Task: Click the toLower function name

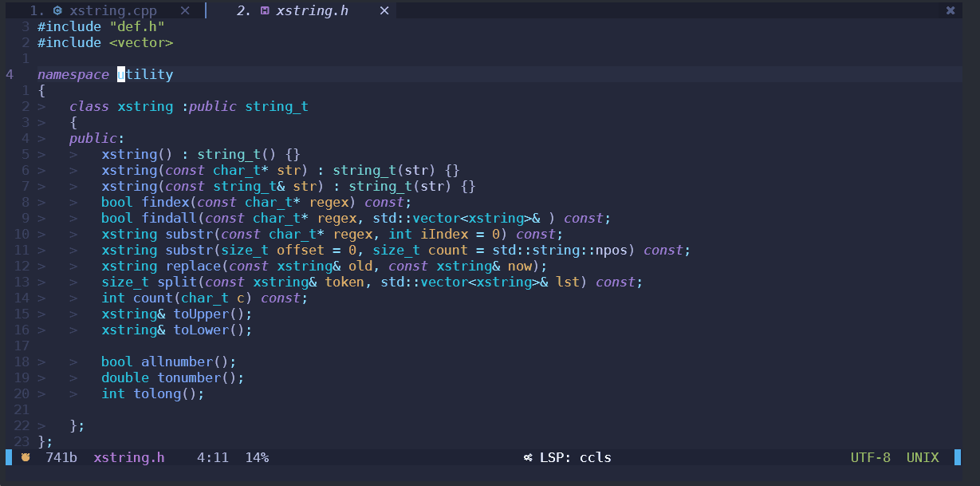Action: coord(201,330)
